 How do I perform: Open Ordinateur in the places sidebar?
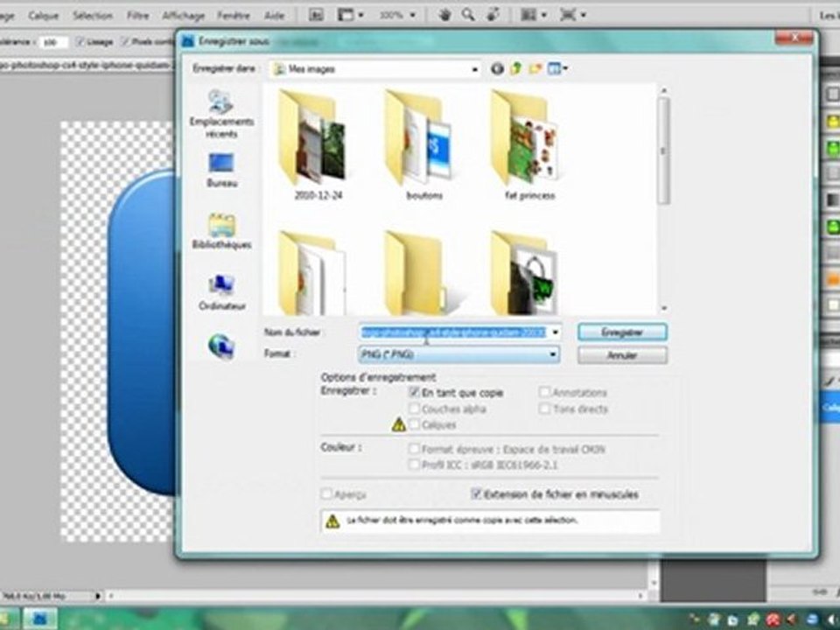pyautogui.click(x=221, y=292)
